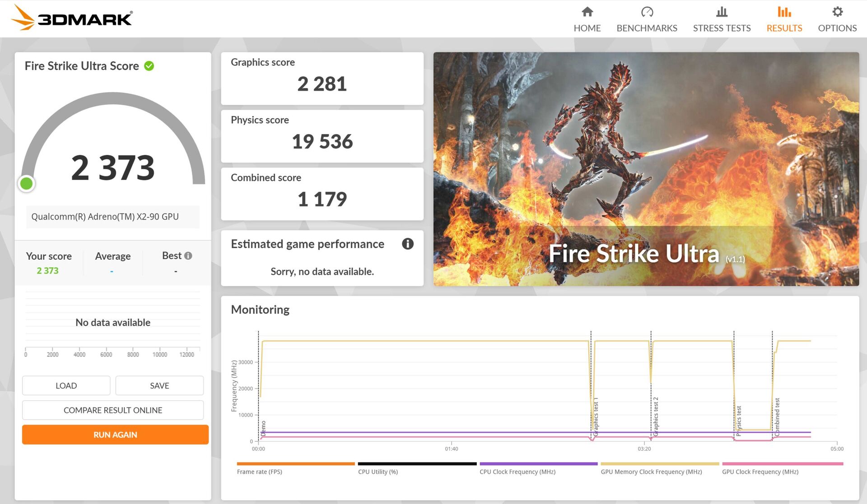The width and height of the screenshot is (867, 504).
Task: Click COMPARE RESULT ONLINE button
Action: [113, 410]
